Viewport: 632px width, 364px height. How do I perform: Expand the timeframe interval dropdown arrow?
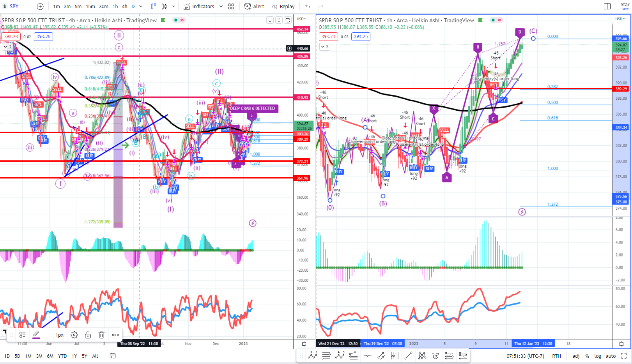tap(141, 6)
